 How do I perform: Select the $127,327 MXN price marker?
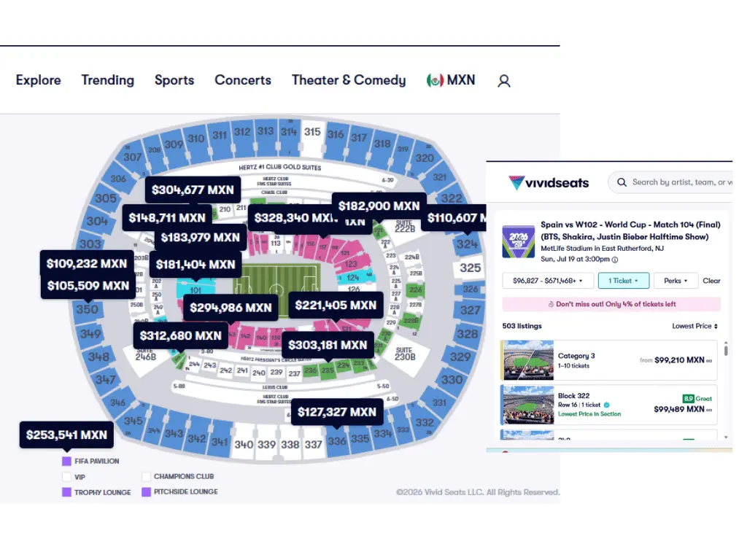click(337, 412)
